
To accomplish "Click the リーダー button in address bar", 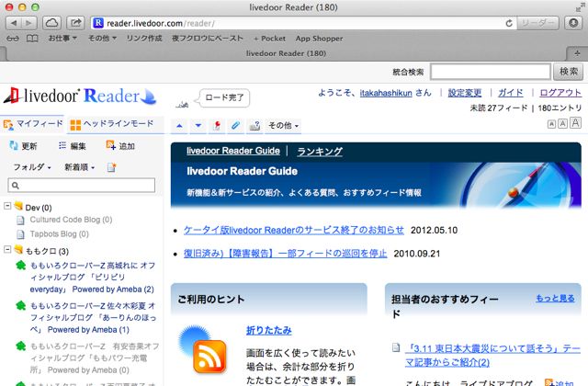I will [x=538, y=23].
